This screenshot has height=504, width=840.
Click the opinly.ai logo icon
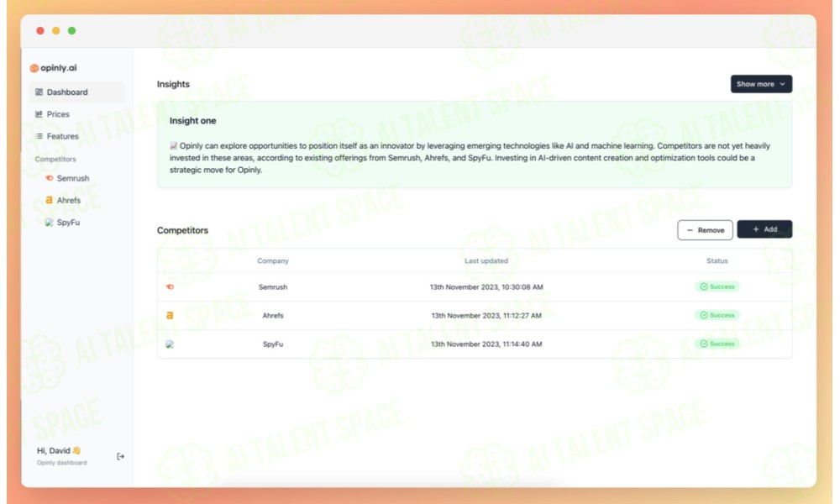34,68
